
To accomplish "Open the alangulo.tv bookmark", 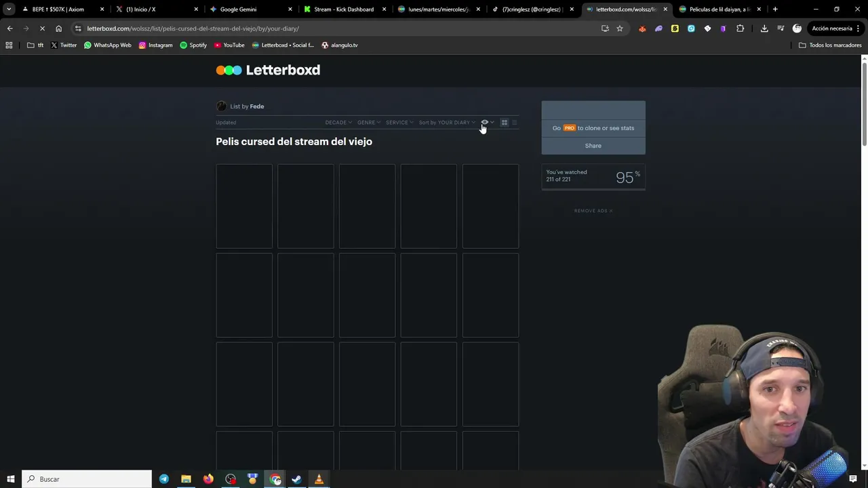I will pyautogui.click(x=340, y=45).
